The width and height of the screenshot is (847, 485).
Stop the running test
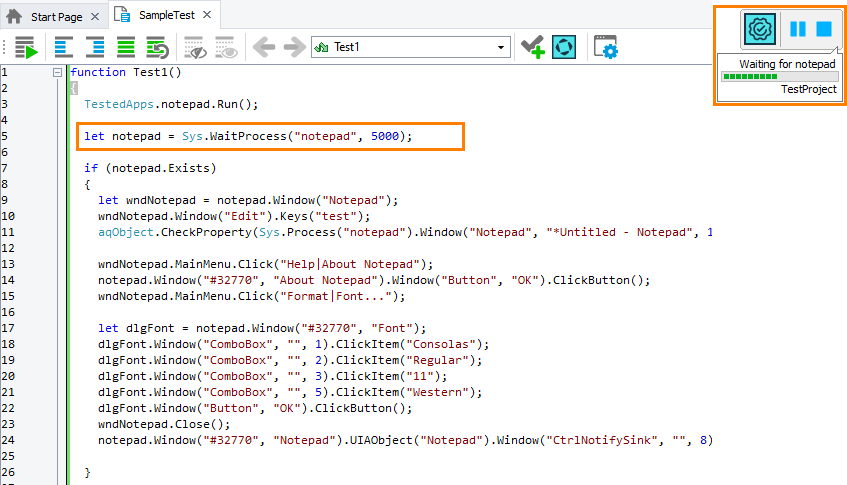(x=824, y=29)
